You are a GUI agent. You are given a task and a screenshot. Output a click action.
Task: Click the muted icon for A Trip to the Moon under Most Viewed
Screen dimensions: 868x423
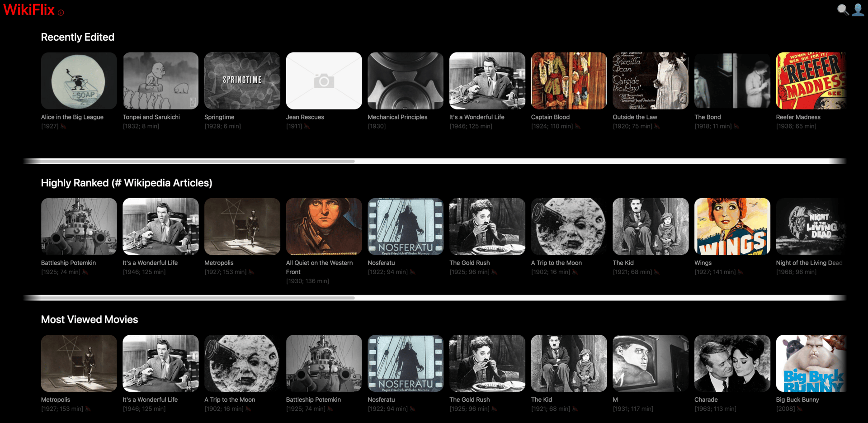(248, 409)
